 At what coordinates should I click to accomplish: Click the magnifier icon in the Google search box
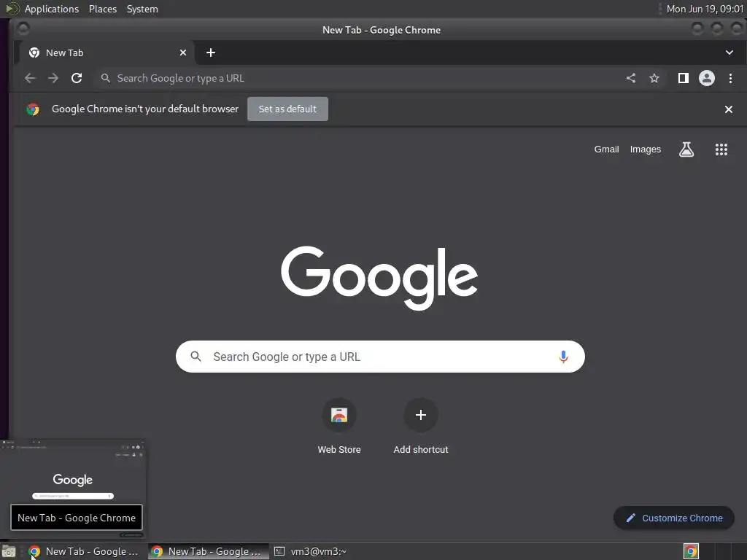pos(196,356)
